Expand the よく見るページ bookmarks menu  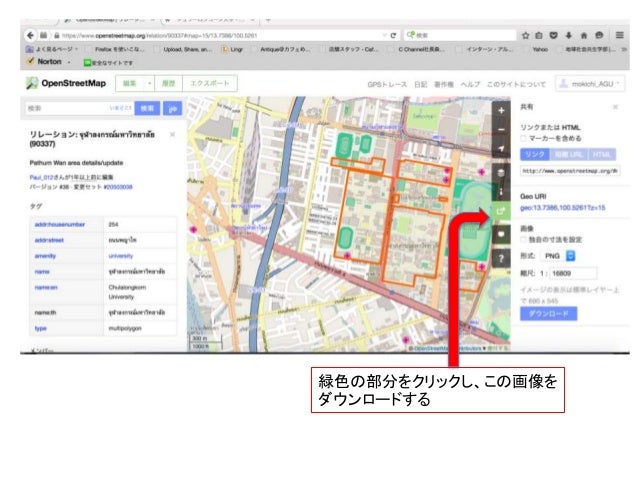pyautogui.click(x=52, y=49)
